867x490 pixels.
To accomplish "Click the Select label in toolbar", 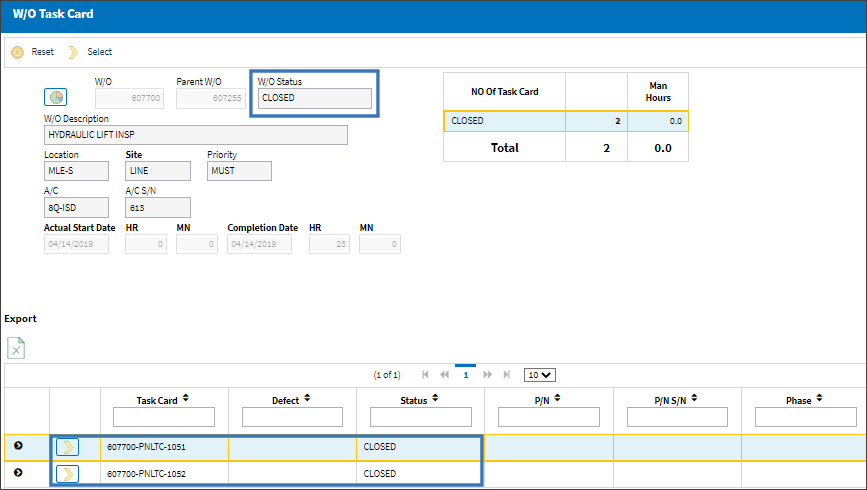I will (x=100, y=51).
